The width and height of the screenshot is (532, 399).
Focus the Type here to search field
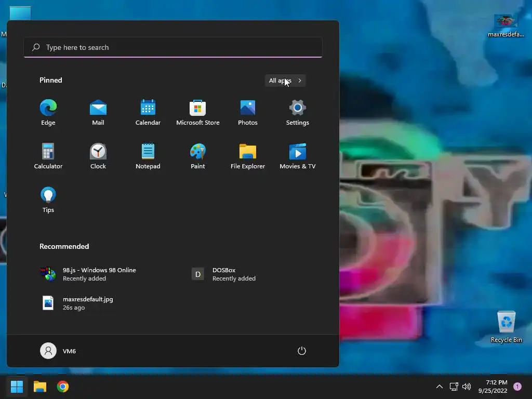click(x=173, y=47)
